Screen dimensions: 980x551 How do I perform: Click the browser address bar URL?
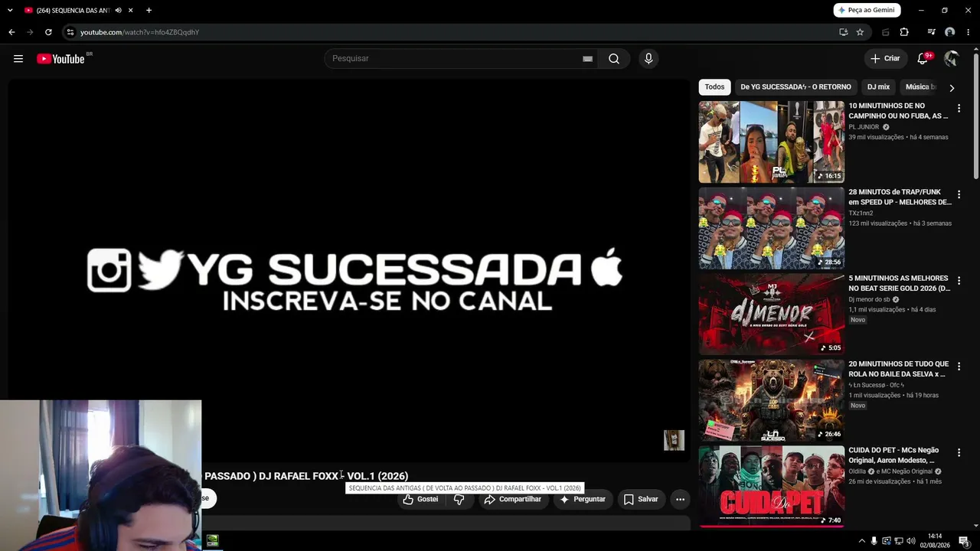coord(139,32)
